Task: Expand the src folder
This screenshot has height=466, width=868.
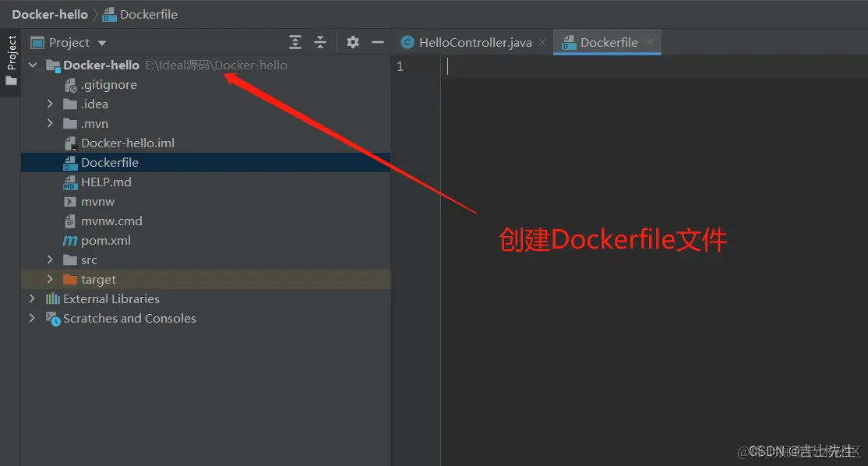Action: coord(50,259)
